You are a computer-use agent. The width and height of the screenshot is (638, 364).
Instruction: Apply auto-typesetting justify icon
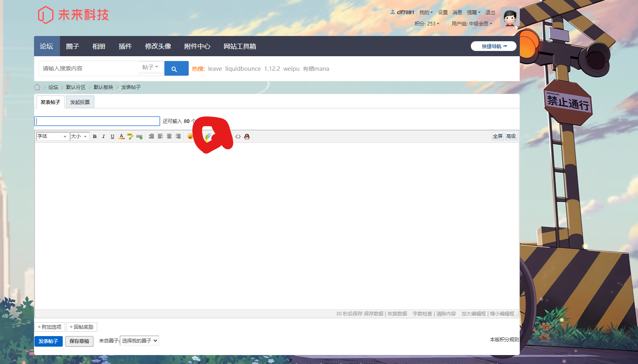point(151,137)
